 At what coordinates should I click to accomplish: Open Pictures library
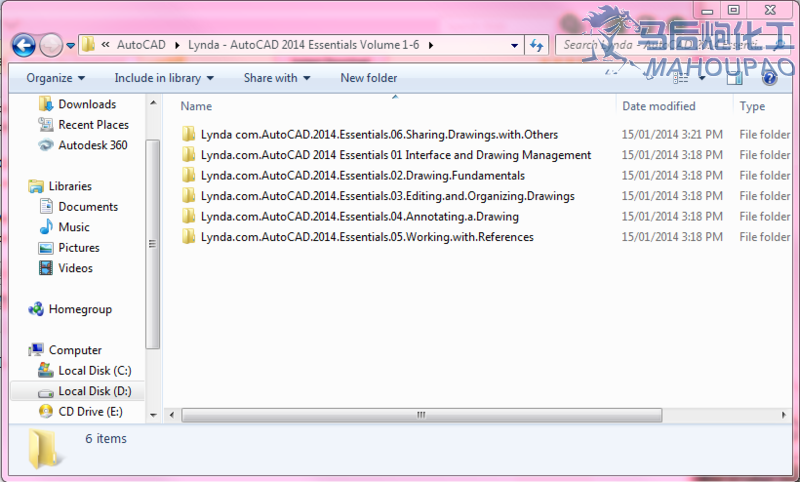79,247
